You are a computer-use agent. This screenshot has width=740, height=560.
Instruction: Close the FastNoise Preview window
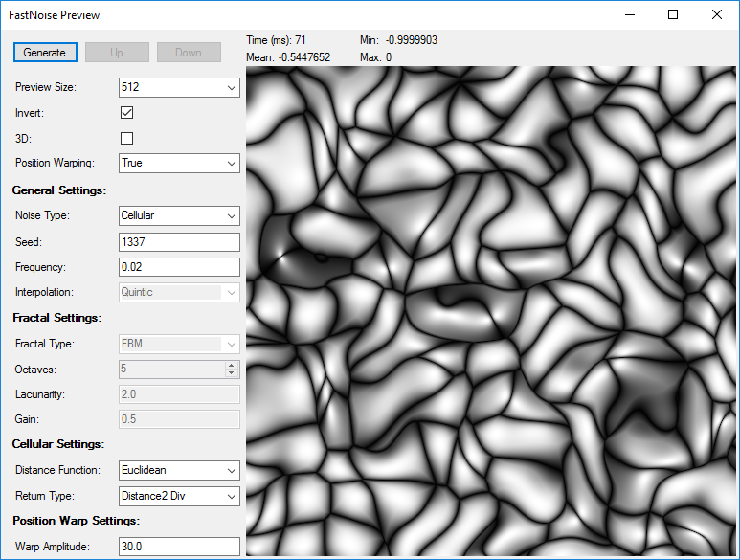pos(717,14)
